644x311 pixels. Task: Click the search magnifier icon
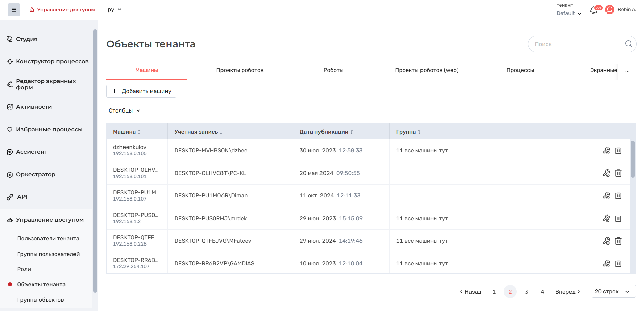[x=628, y=44]
